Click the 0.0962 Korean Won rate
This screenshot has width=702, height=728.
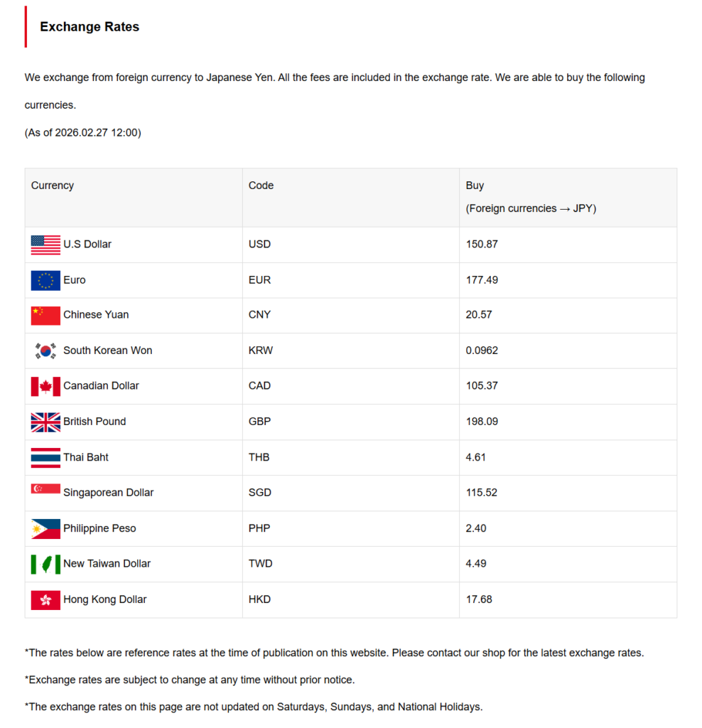click(x=483, y=350)
